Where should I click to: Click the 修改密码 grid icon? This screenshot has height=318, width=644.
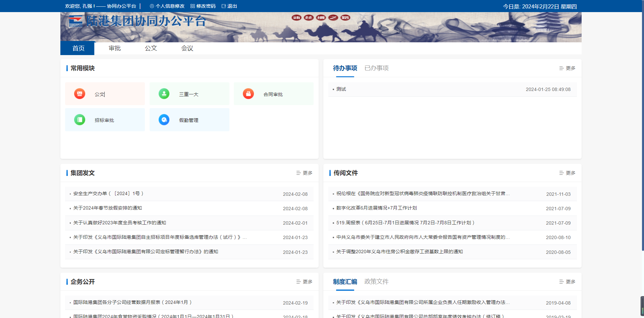193,6
